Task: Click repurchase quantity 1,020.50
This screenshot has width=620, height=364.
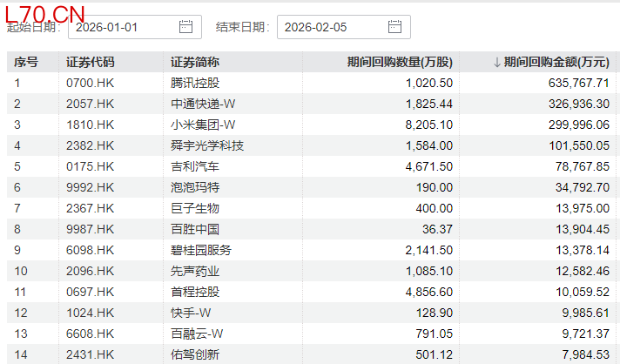Action: click(x=429, y=83)
